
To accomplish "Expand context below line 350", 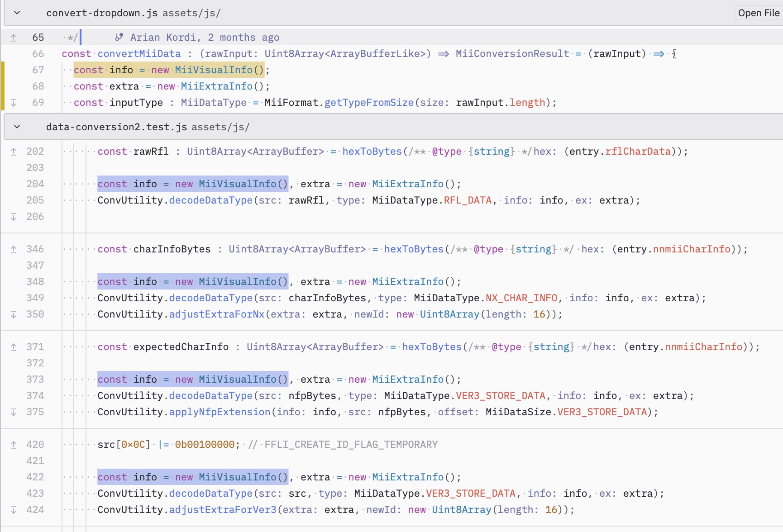I will point(14,314).
